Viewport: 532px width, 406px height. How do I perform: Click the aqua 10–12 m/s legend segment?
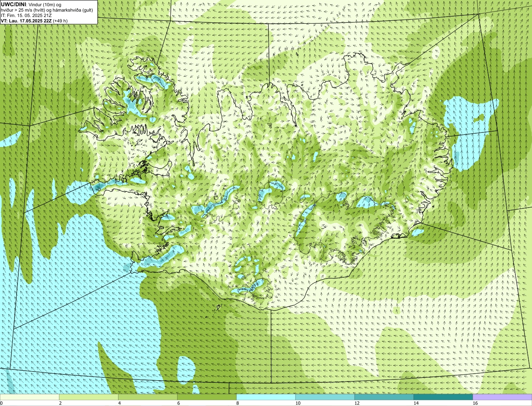325,397
